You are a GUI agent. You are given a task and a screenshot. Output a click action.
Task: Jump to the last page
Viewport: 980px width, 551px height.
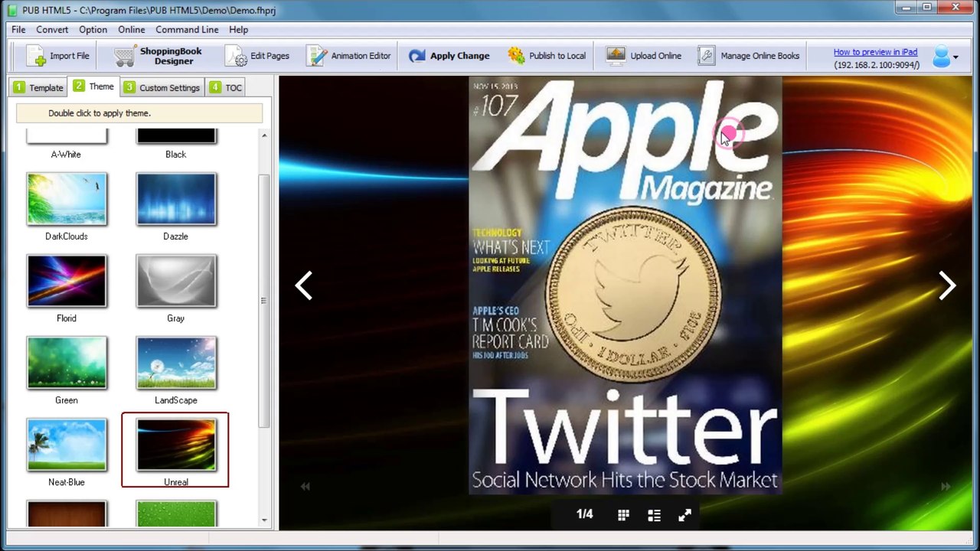[x=945, y=486]
